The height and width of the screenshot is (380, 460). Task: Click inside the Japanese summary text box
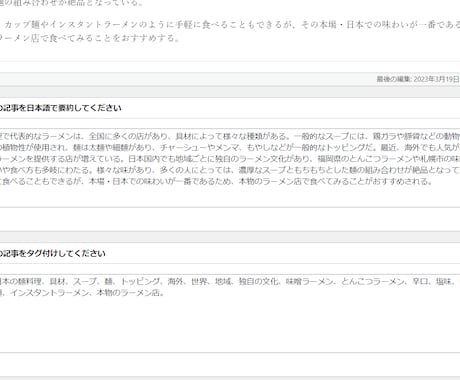230,168
